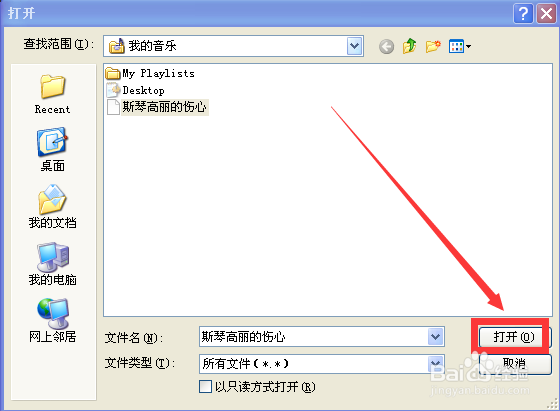Select the 斯琴高丽的伤心 file
The width and height of the screenshot is (560, 411).
click(157, 107)
